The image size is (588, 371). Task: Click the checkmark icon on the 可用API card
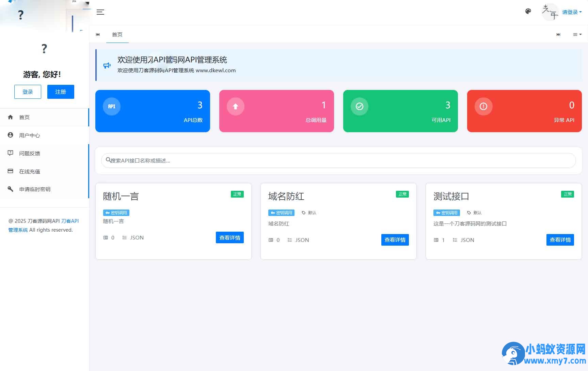tap(359, 106)
